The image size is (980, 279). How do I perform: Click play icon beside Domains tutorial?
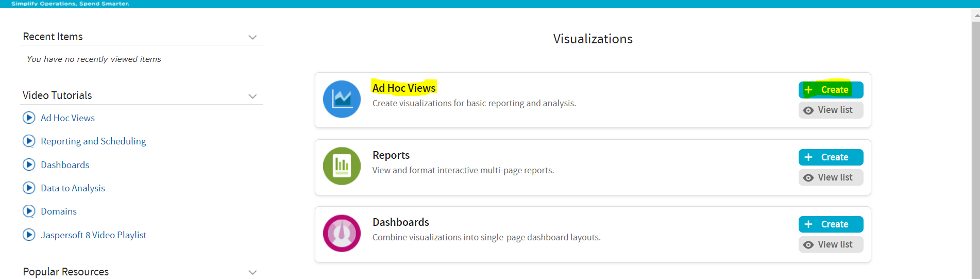pos(29,211)
